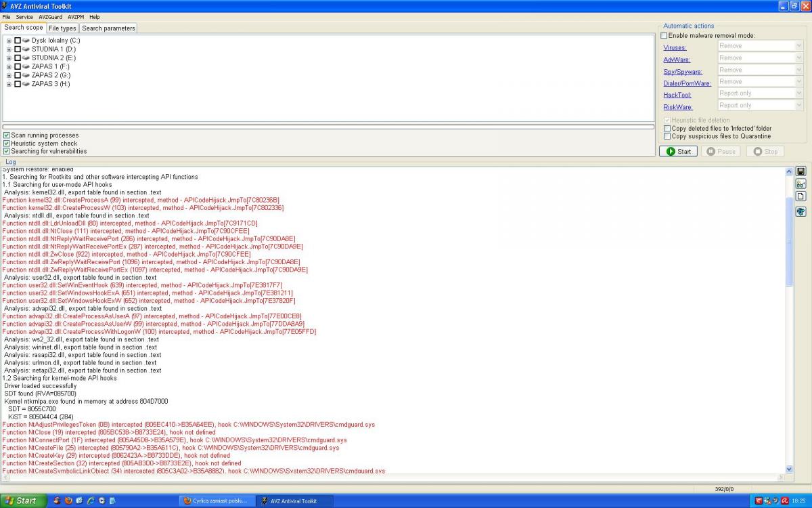Switch to the Firefox 'Cyrlica zamiast polski' taskbar window

tap(217, 501)
